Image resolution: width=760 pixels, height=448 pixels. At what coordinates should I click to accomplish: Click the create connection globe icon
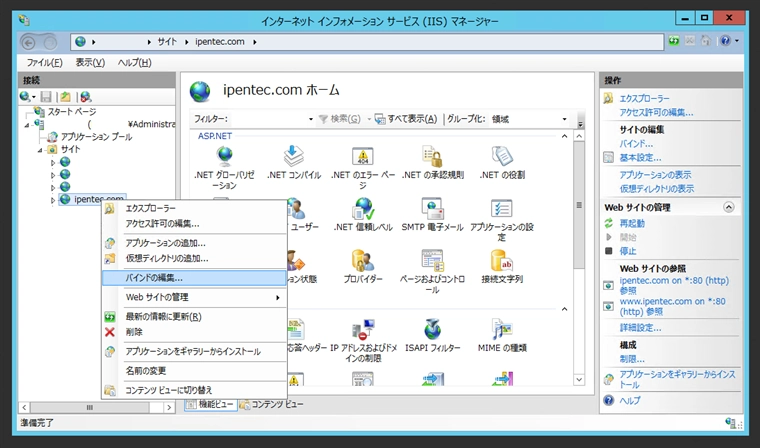click(24, 96)
